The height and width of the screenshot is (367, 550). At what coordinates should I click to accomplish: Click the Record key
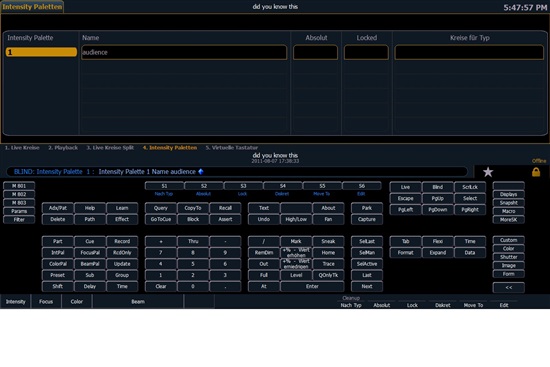pyautogui.click(x=122, y=241)
